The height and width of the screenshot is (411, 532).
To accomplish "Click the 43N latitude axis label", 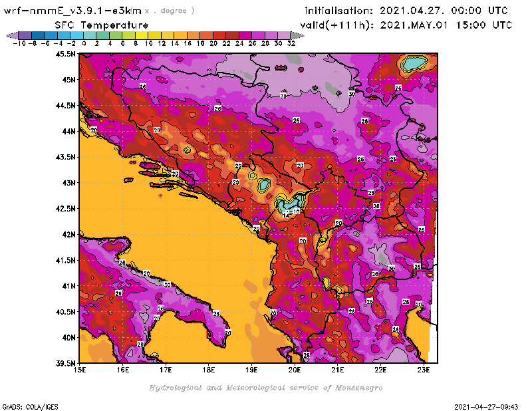I will click(68, 183).
